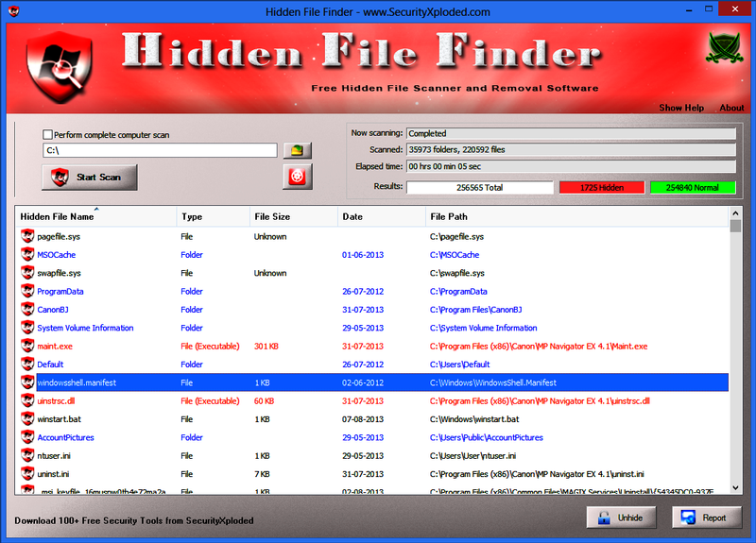Select the winstart.bat entry
The height and width of the screenshot is (543, 756).
tap(60, 419)
